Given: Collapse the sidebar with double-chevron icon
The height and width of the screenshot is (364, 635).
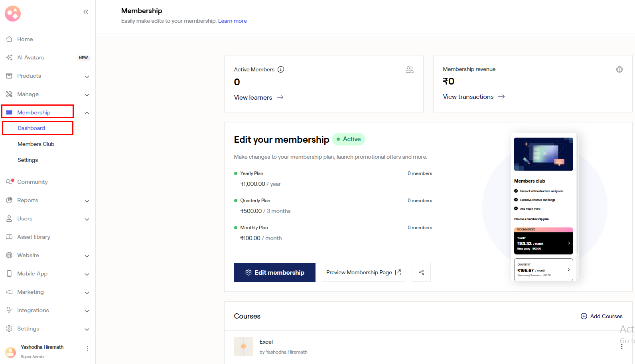Looking at the screenshot, I should (86, 12).
